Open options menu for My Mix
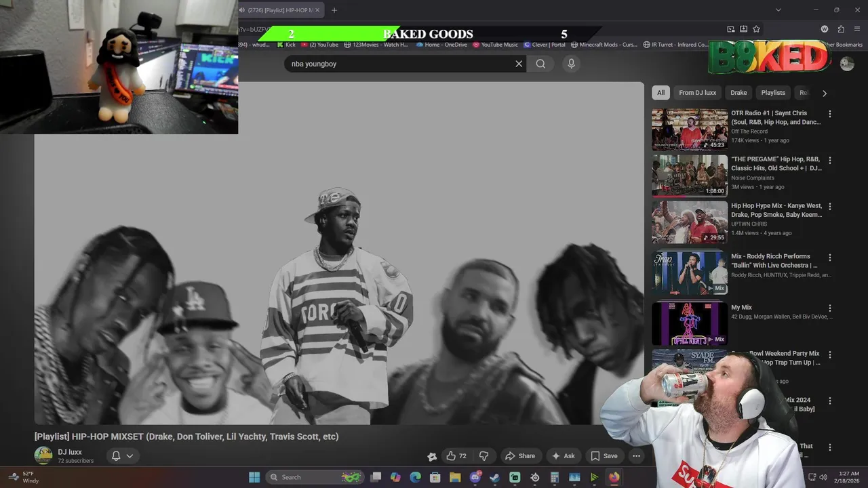This screenshot has width=868, height=488. 829,308
